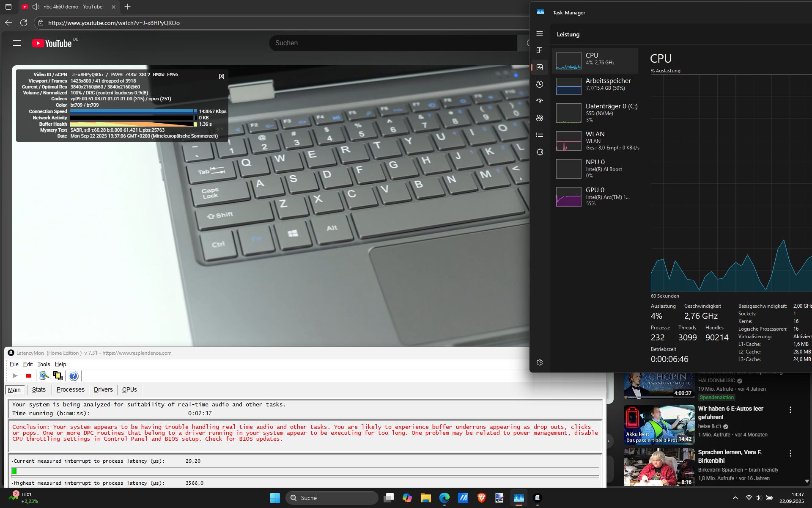Viewport: 812px width, 508px height.
Task: Click YouTube Suchen search field
Action: (393, 43)
